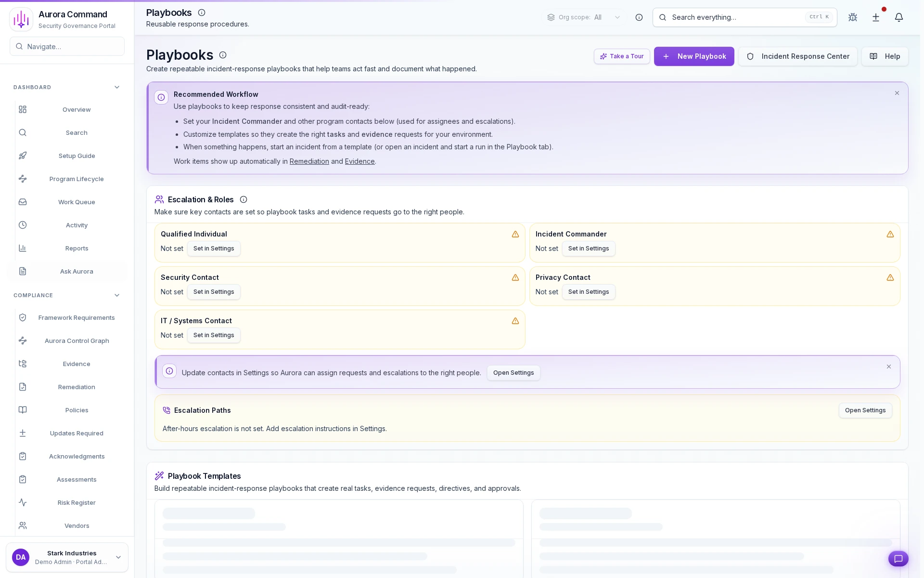The width and height of the screenshot is (924, 578).
Task: Click the Risk Register icon
Action: 23,502
